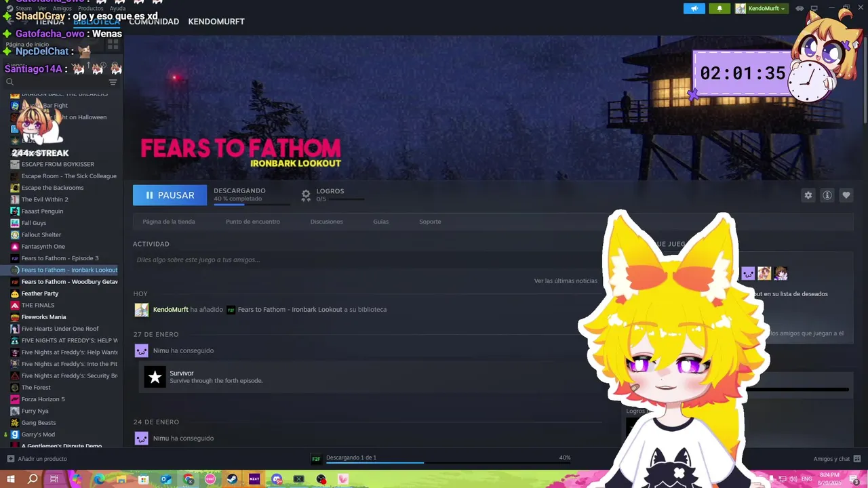Show game info icon

click(827, 195)
